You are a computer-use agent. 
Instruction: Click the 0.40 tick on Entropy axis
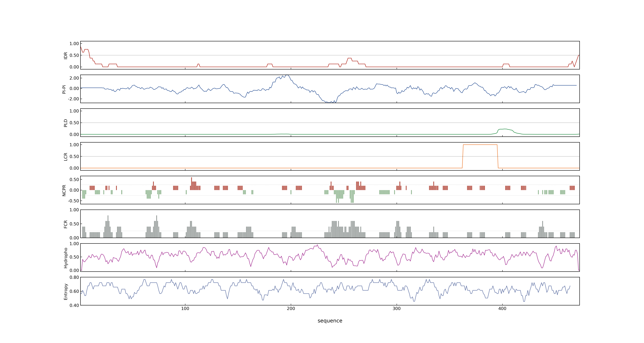(74, 305)
